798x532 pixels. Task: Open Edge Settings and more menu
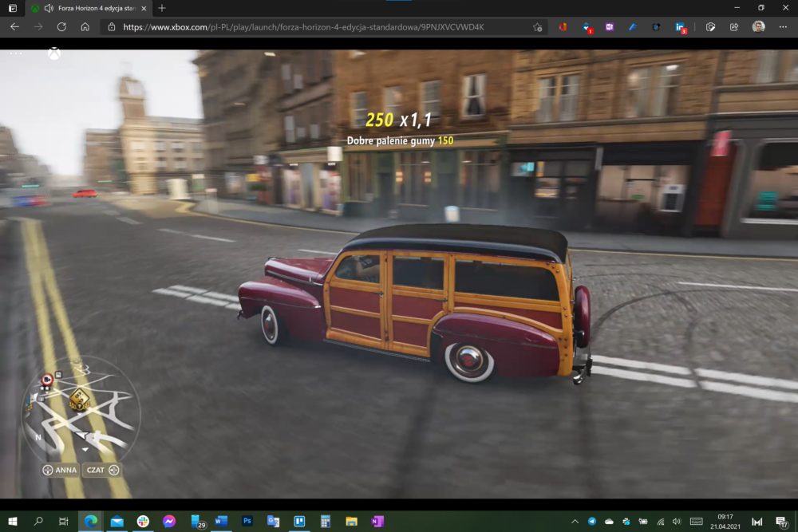click(783, 27)
